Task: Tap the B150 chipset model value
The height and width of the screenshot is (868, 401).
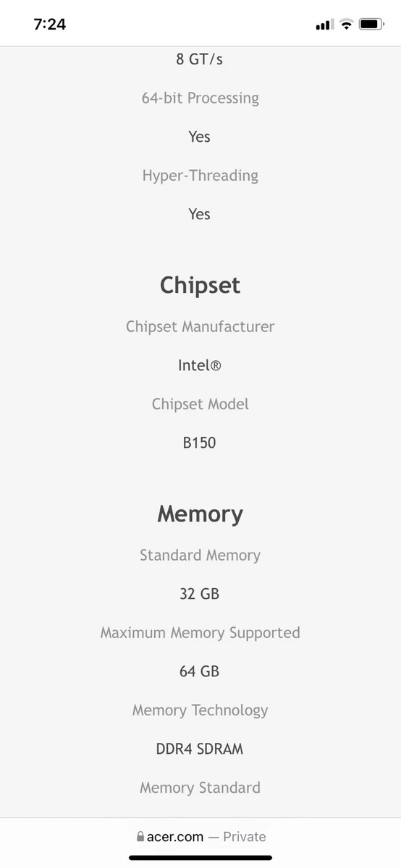Action: [199, 442]
